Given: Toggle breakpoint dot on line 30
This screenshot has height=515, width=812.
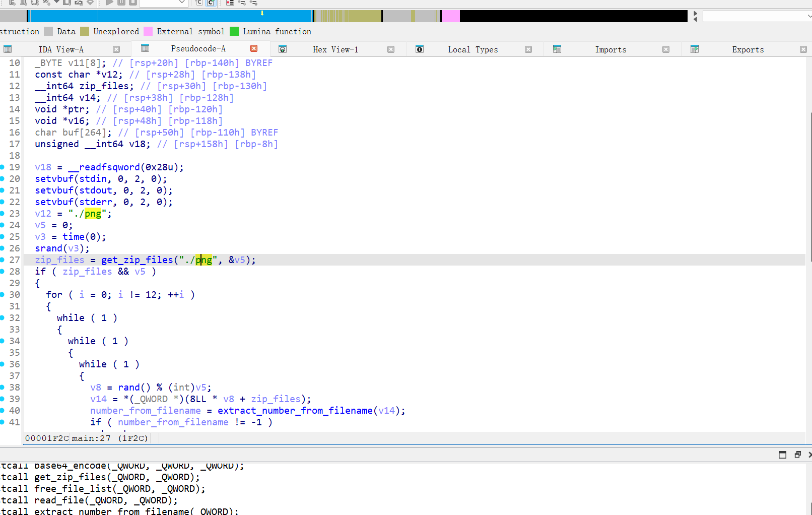Looking at the screenshot, I should (3, 295).
